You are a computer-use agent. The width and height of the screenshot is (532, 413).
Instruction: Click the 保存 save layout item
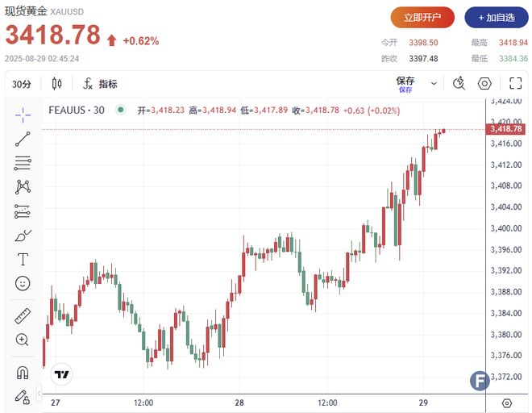(405, 82)
